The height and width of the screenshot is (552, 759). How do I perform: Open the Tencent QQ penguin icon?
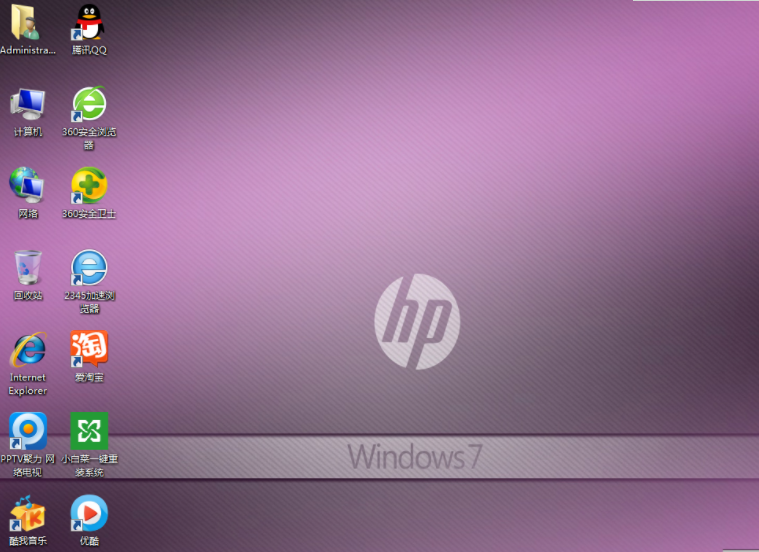(x=89, y=21)
